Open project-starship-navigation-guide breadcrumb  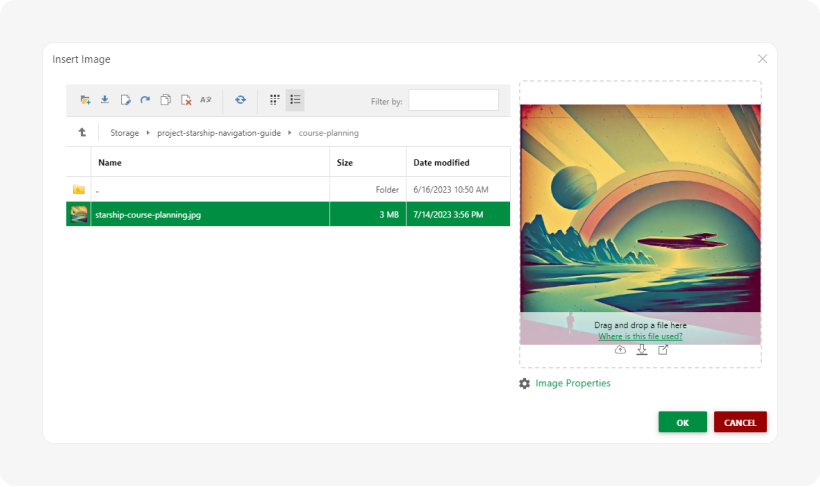[x=219, y=133]
